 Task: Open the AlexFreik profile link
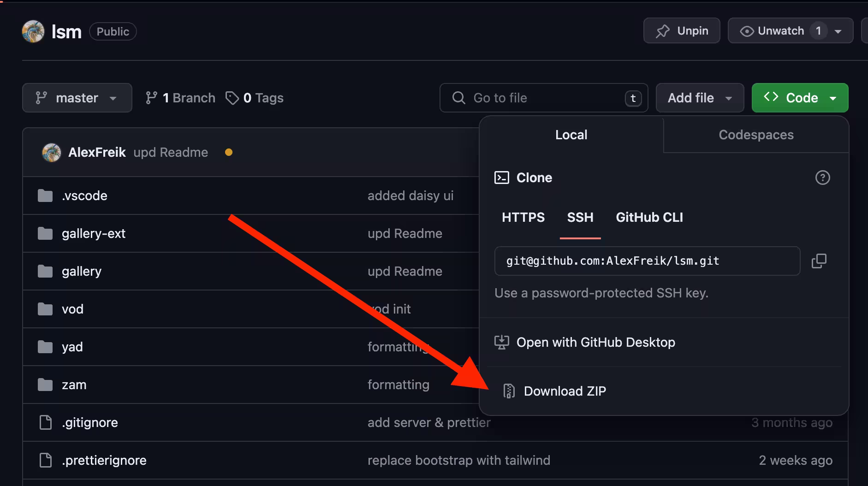coord(97,152)
